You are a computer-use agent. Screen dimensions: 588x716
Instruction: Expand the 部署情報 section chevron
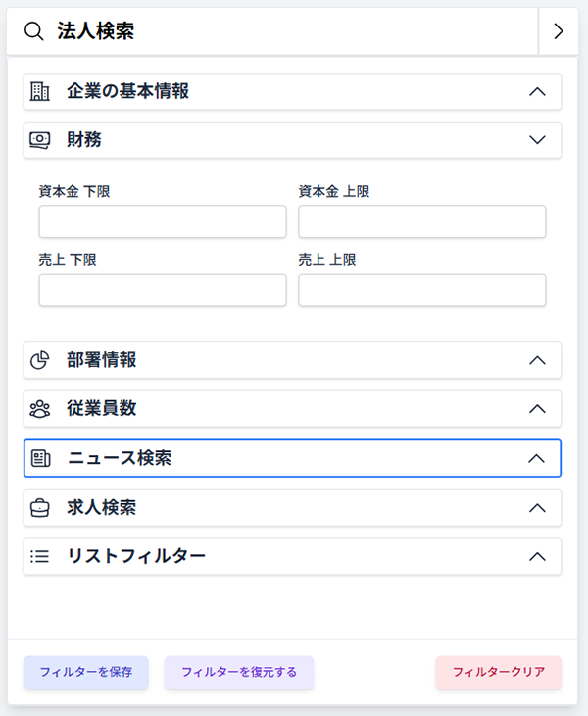(x=536, y=360)
